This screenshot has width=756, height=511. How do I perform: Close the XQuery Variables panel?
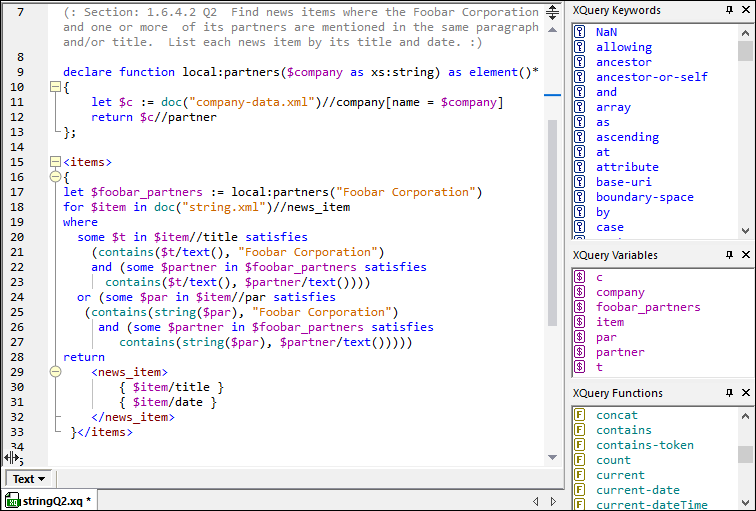pos(745,255)
